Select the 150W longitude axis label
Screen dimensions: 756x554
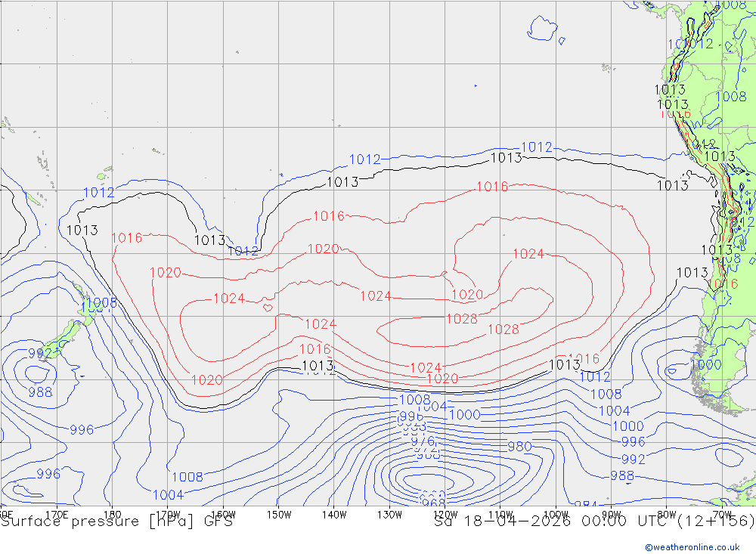click(x=279, y=515)
